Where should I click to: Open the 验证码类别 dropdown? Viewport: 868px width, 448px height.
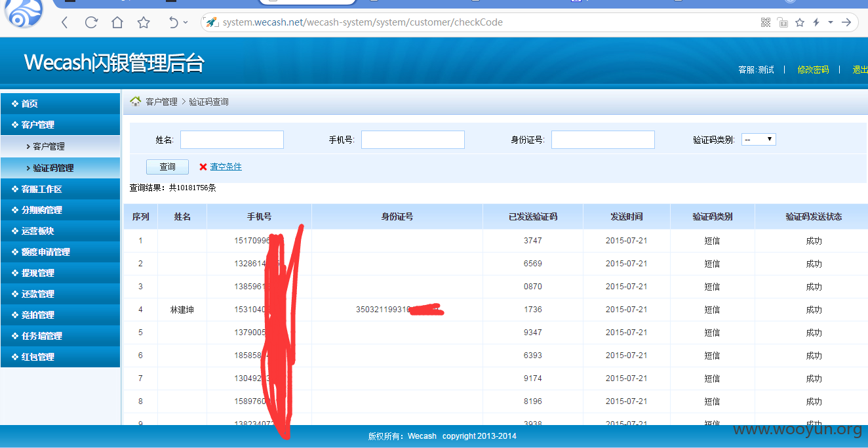(x=759, y=140)
